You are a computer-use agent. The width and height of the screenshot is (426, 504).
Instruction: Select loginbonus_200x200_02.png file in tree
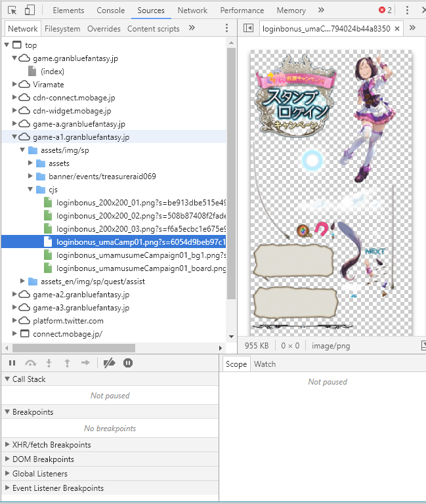(140, 216)
